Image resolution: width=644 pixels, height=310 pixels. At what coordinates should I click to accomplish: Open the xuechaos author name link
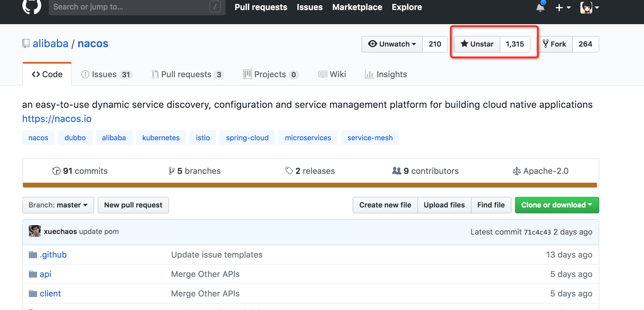[x=60, y=232]
